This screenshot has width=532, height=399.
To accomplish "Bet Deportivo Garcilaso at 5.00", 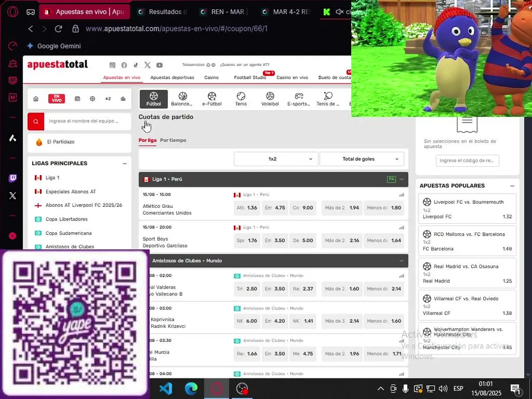I will point(303,240).
